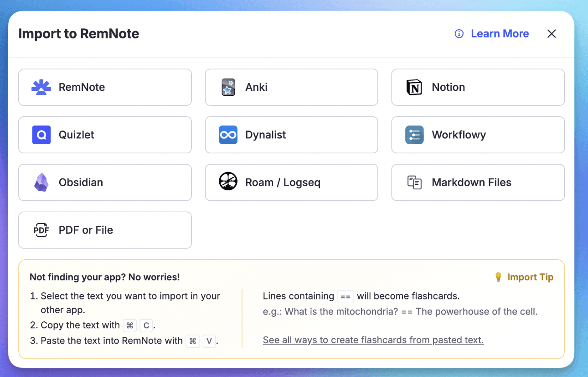
Task: Select the Roam / Logseq import option
Action: coord(291,183)
